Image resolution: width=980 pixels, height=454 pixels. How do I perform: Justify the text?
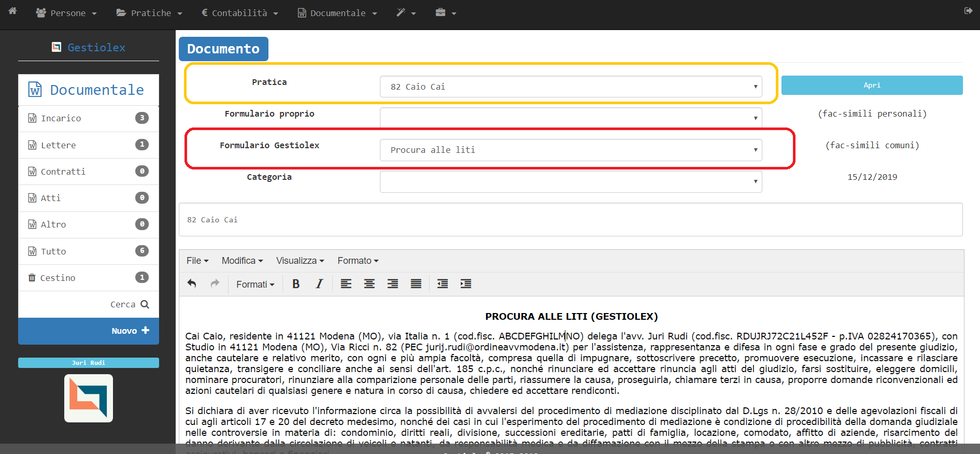[x=416, y=283]
